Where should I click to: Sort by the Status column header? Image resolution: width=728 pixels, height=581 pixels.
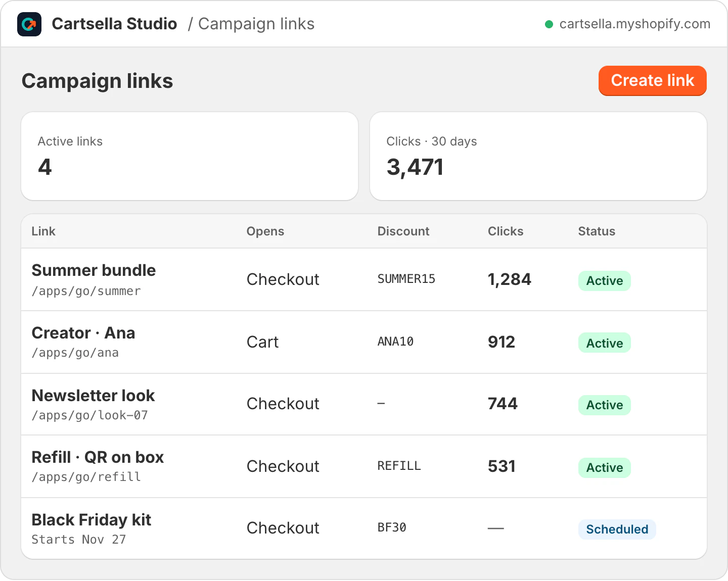coord(597,231)
